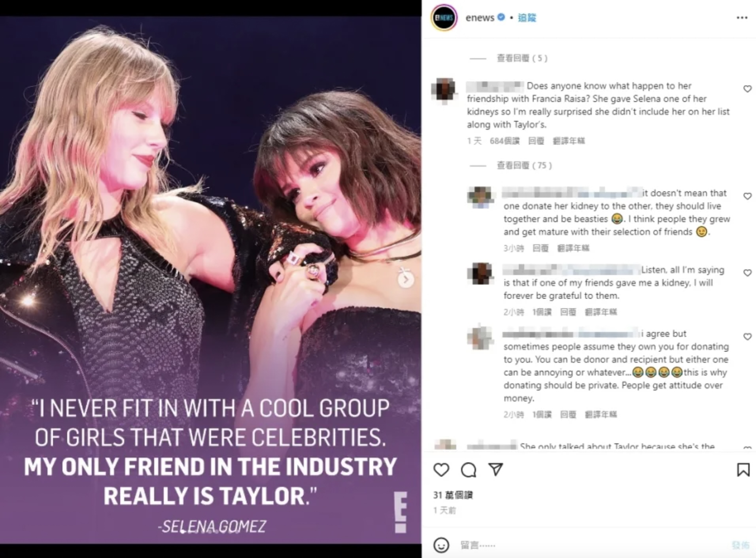The image size is (756, 558).
Task: Expand the 5 replies thread
Action: 522,58
